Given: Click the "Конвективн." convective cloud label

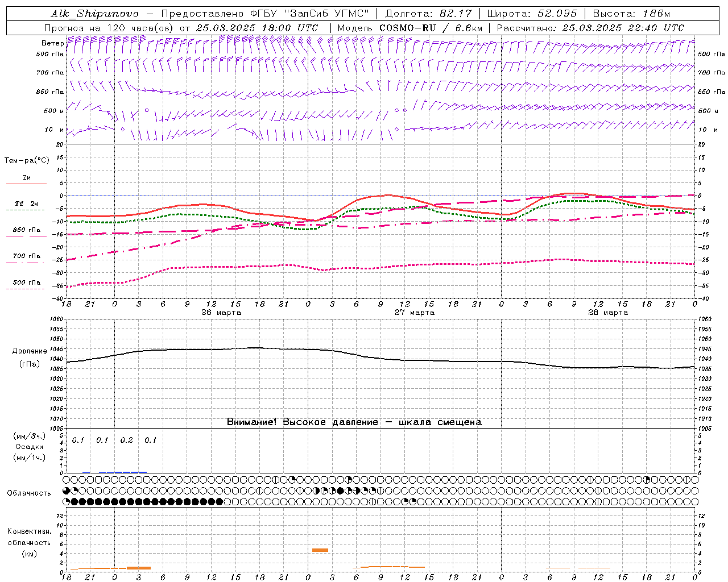Looking at the screenshot, I should point(30,531).
